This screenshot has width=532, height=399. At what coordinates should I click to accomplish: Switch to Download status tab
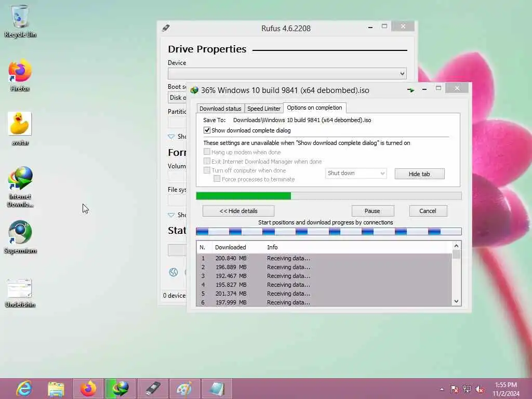220,109
